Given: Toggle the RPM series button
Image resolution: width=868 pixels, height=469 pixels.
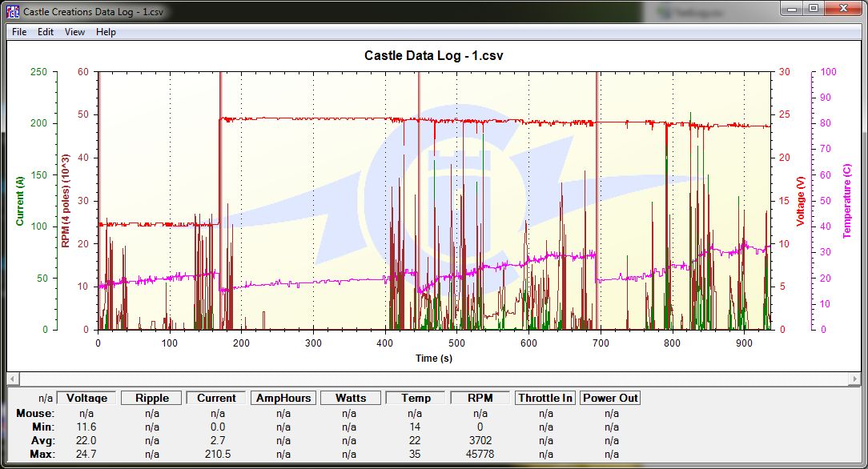Looking at the screenshot, I should (480, 398).
